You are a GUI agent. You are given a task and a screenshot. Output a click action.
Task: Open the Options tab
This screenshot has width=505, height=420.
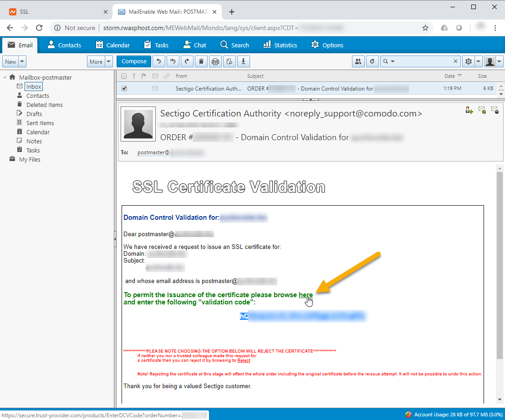327,46
